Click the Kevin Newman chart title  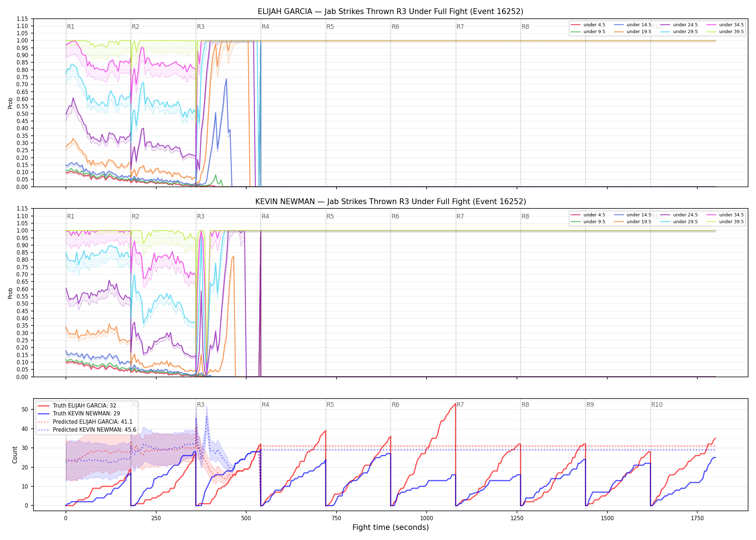pyautogui.click(x=391, y=202)
